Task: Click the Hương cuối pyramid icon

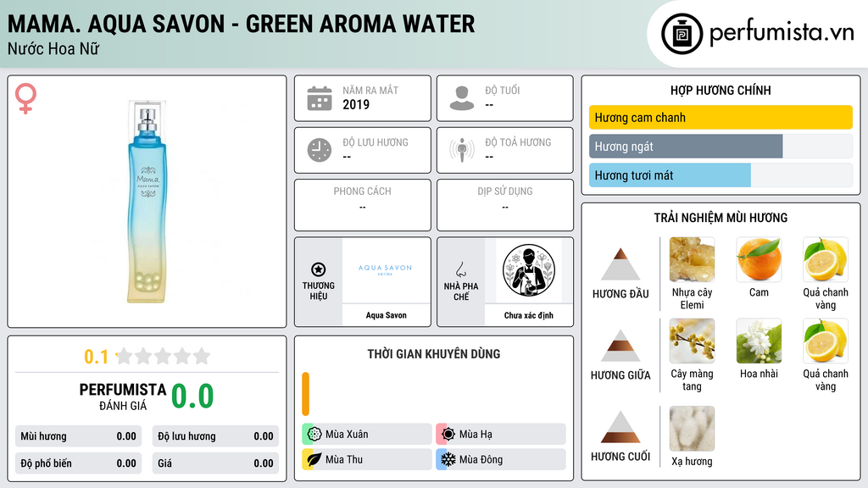Action: pyautogui.click(x=620, y=427)
